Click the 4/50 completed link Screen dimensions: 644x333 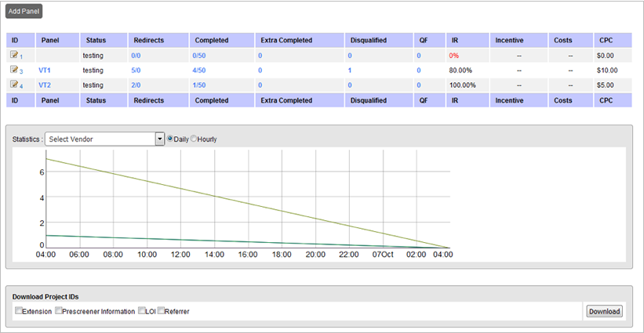[199, 71]
